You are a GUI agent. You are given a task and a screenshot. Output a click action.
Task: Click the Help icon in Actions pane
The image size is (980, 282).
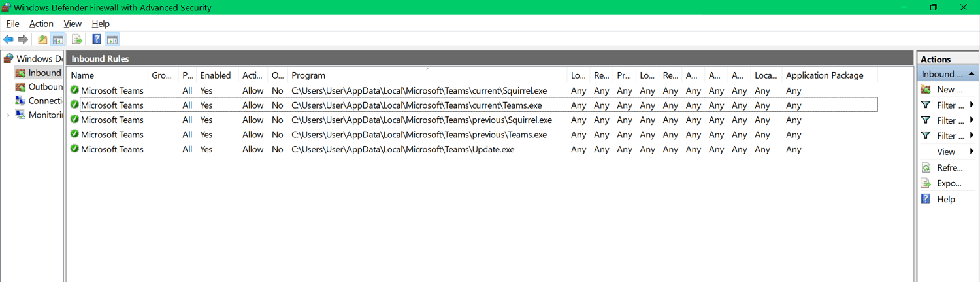(x=926, y=200)
